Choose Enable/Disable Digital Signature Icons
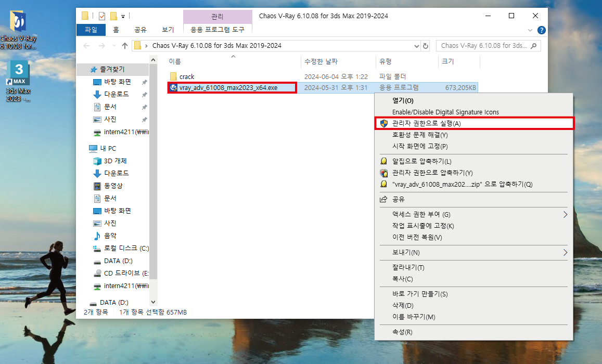The image size is (602, 364). coord(474,112)
